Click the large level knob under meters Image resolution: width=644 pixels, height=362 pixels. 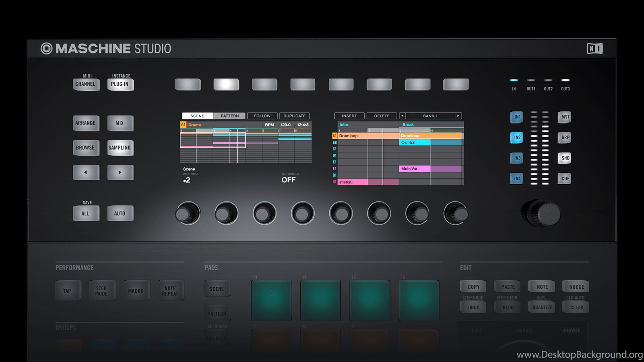coord(541,213)
